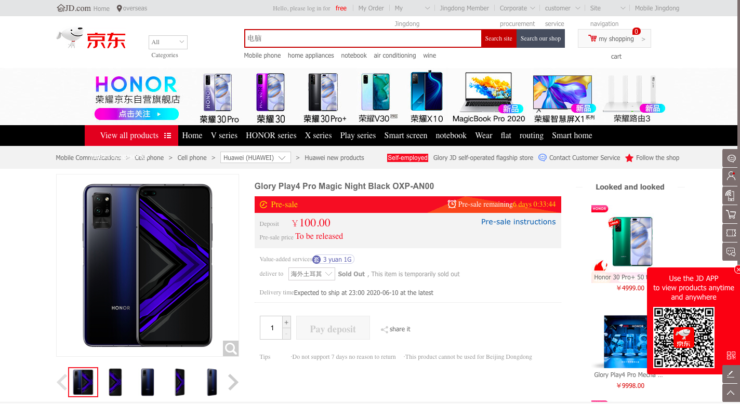Viewport: 740px width, 404px height.
Task: Click the Contact Customer Service chat icon
Action: [542, 158]
